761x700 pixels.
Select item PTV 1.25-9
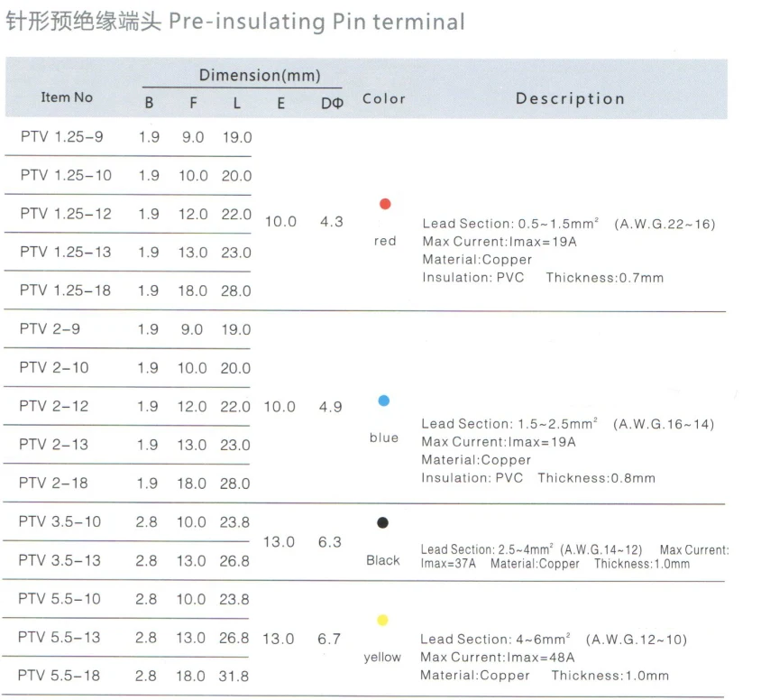click(61, 137)
